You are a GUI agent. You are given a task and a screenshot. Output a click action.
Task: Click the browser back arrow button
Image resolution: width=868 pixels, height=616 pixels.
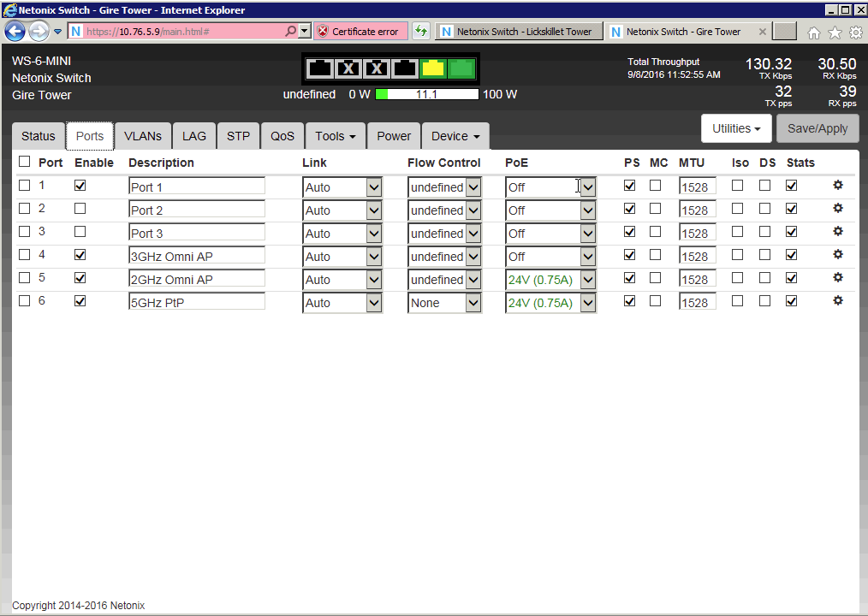pos(15,32)
